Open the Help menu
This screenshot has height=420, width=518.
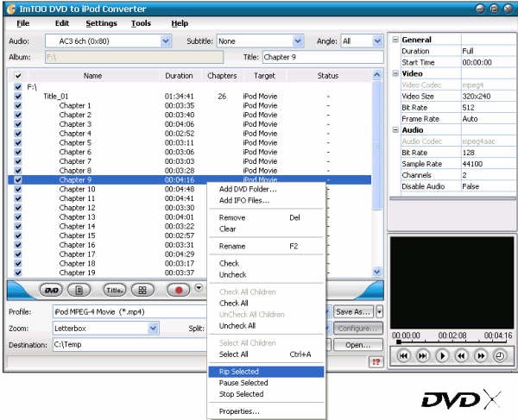click(x=180, y=23)
